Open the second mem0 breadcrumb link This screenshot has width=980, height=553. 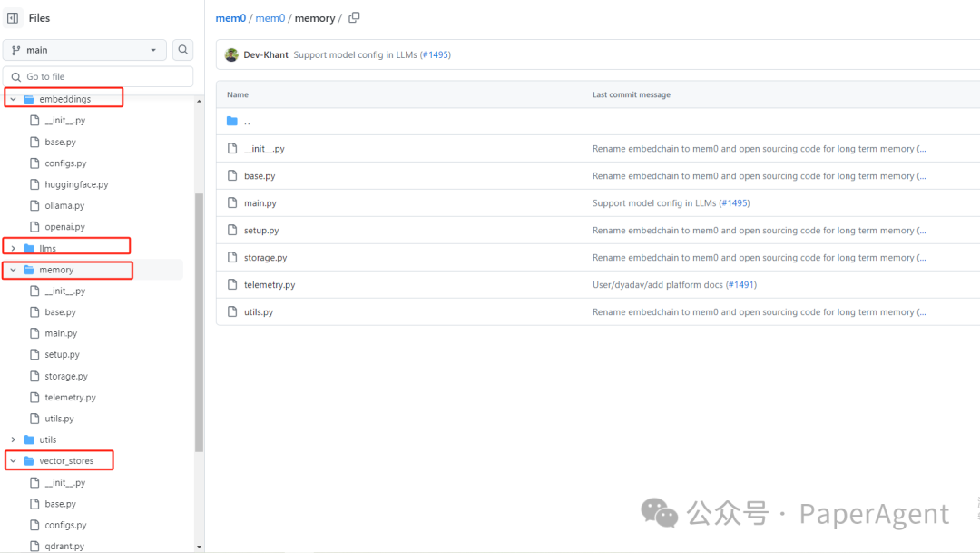pos(270,18)
